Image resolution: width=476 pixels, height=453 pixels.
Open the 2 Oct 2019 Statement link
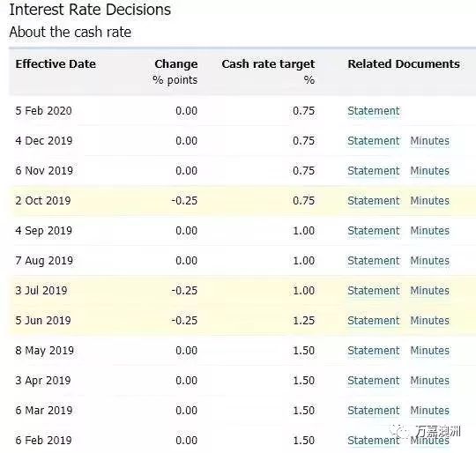pyautogui.click(x=374, y=201)
